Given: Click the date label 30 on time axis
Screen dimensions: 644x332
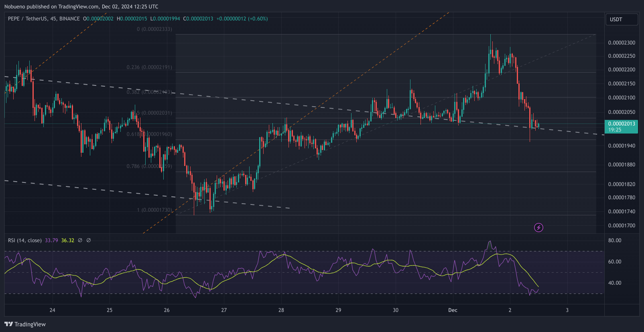Looking at the screenshot, I should pos(396,310).
